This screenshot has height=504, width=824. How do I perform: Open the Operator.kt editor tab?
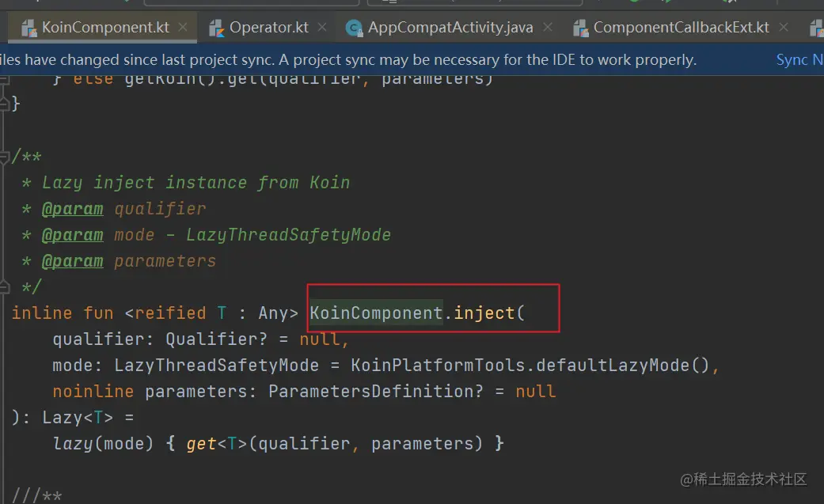coord(268,28)
